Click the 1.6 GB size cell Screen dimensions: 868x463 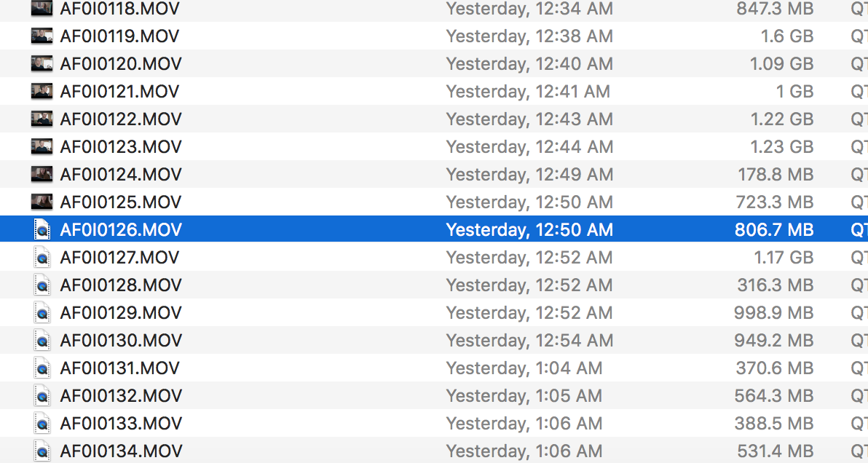tap(786, 36)
